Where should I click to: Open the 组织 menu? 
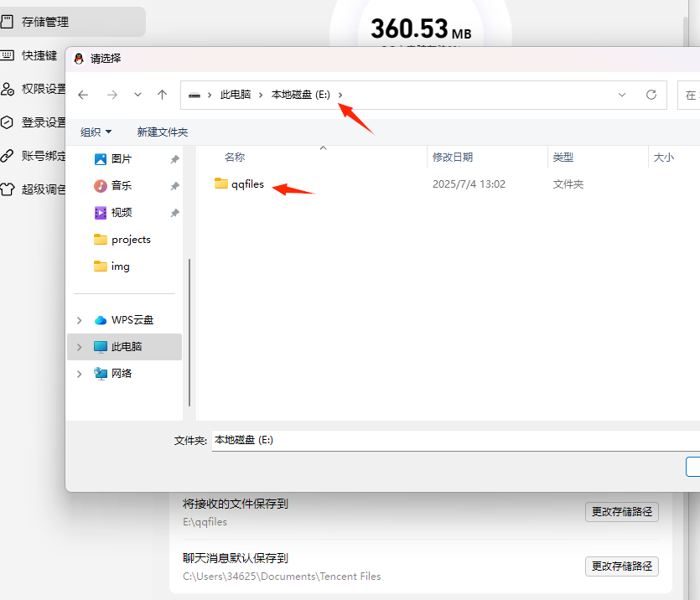click(x=96, y=132)
